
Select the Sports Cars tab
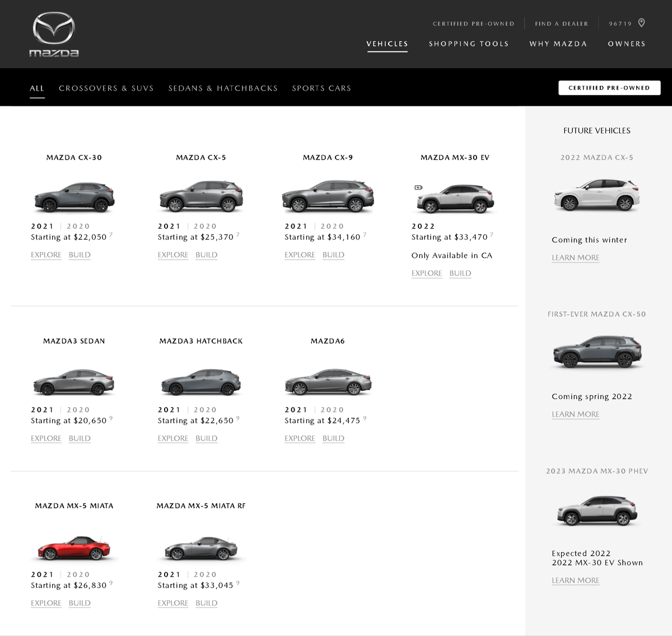pos(321,88)
